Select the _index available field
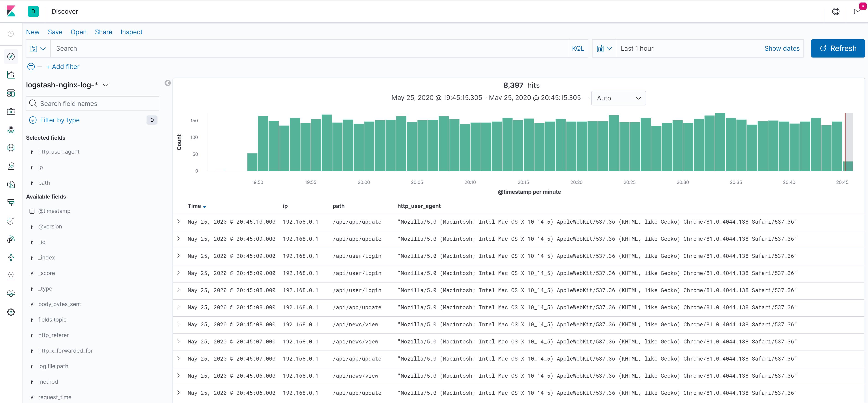The height and width of the screenshot is (403, 868). tap(46, 257)
